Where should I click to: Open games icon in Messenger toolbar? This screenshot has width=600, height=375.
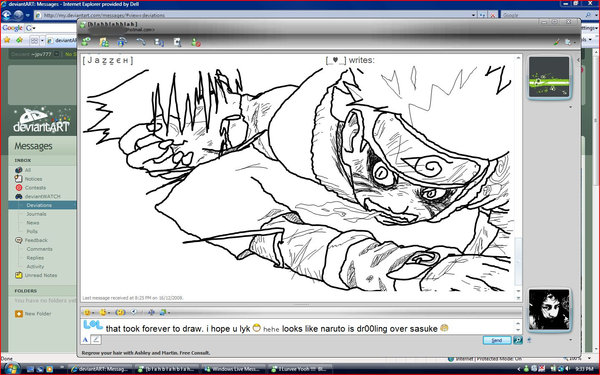(x=178, y=42)
